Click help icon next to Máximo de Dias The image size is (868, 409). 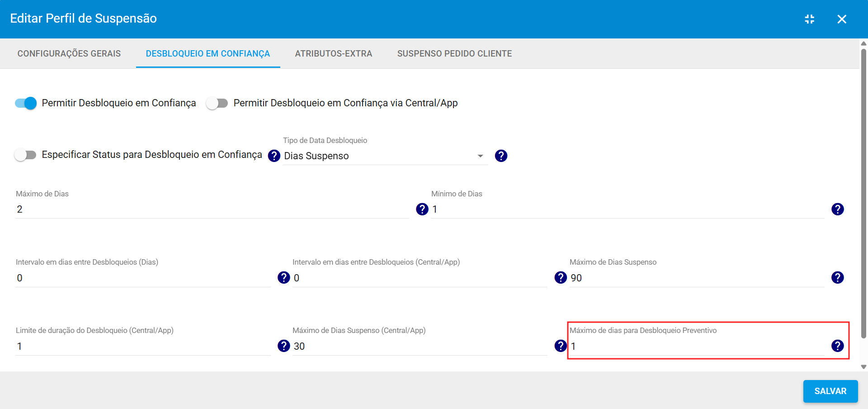click(422, 209)
